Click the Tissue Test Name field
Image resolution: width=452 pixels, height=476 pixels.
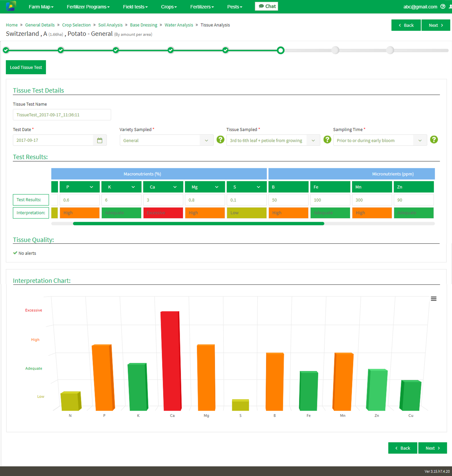[62, 115]
